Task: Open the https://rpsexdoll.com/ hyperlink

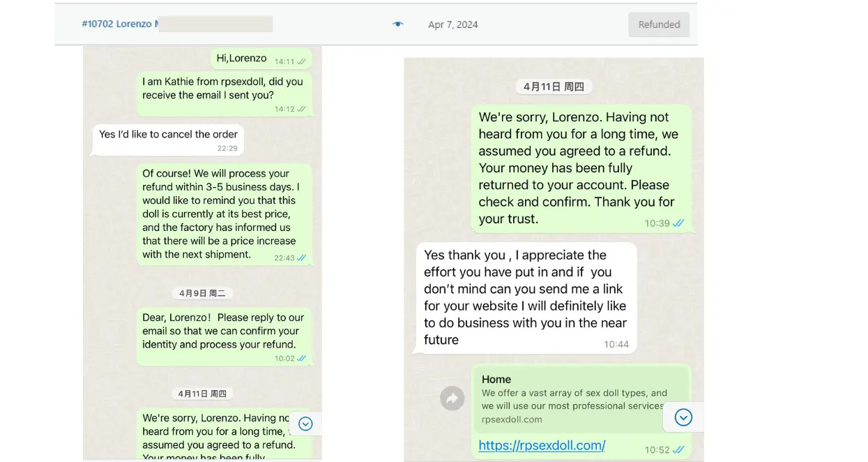Action: point(542,445)
